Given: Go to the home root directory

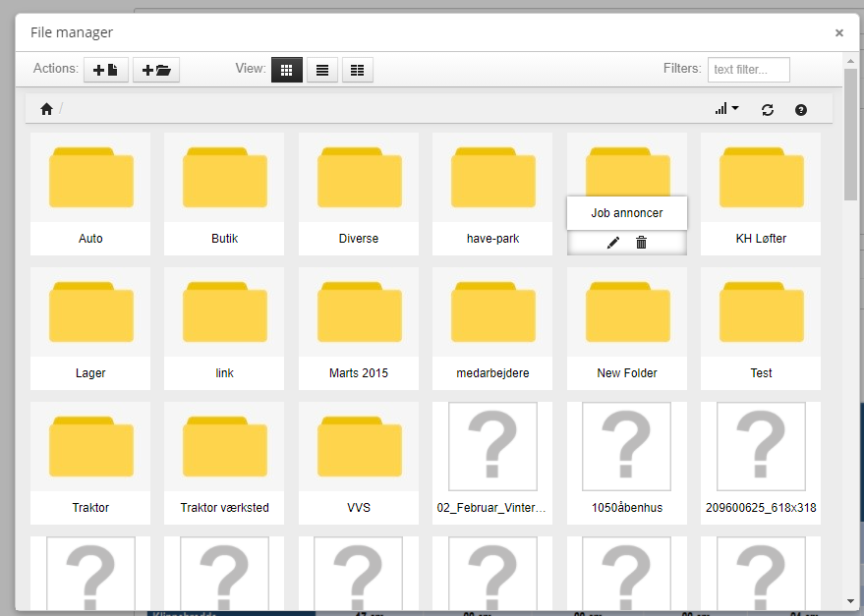Looking at the screenshot, I should [47, 109].
